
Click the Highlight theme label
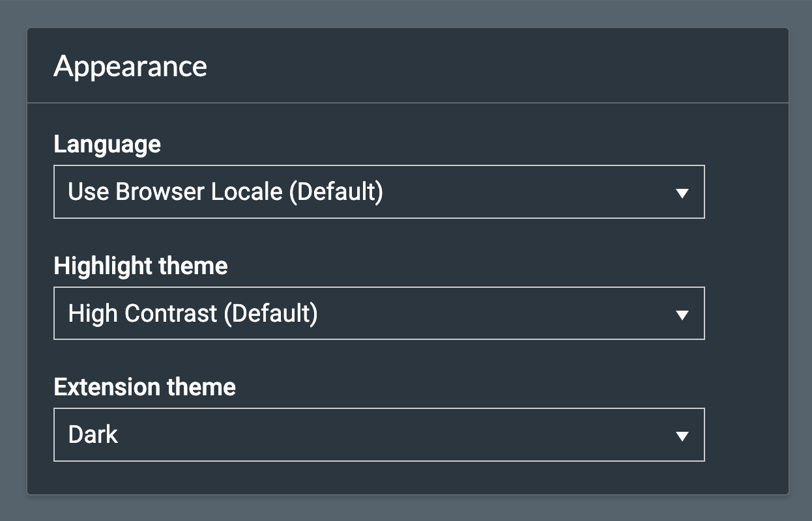pyautogui.click(x=141, y=266)
